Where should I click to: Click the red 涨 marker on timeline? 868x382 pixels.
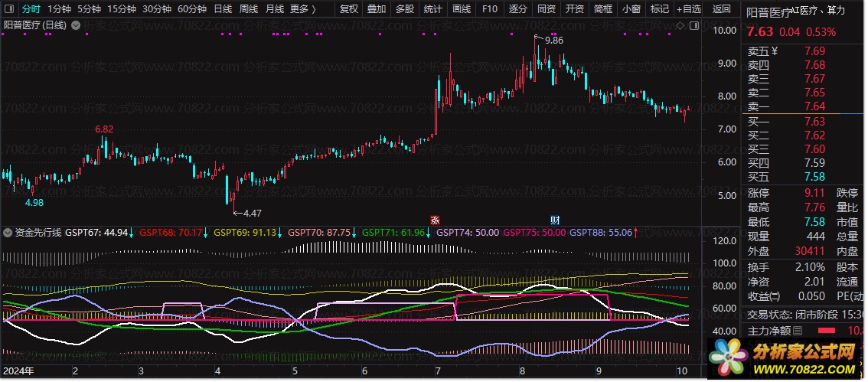436,218
